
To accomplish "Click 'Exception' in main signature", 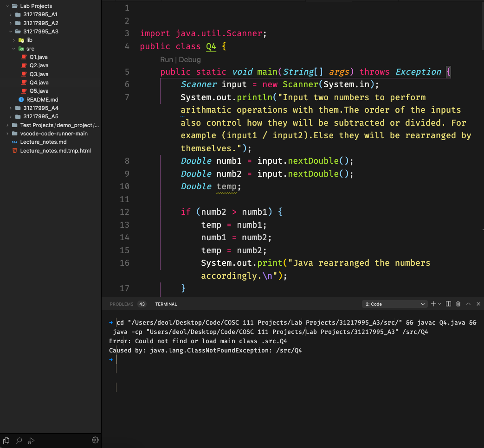I will (x=418, y=72).
